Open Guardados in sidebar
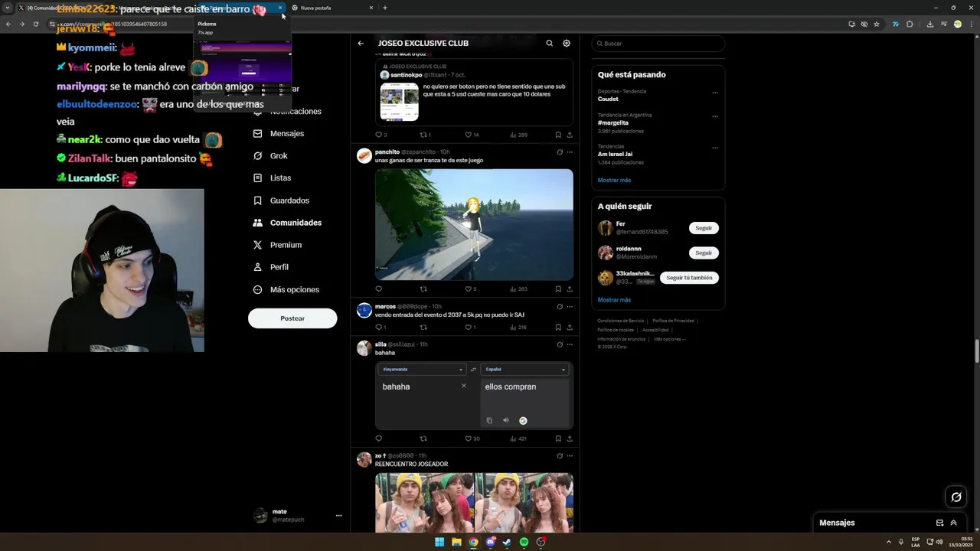Viewport: 980px width, 551px height. (281, 201)
